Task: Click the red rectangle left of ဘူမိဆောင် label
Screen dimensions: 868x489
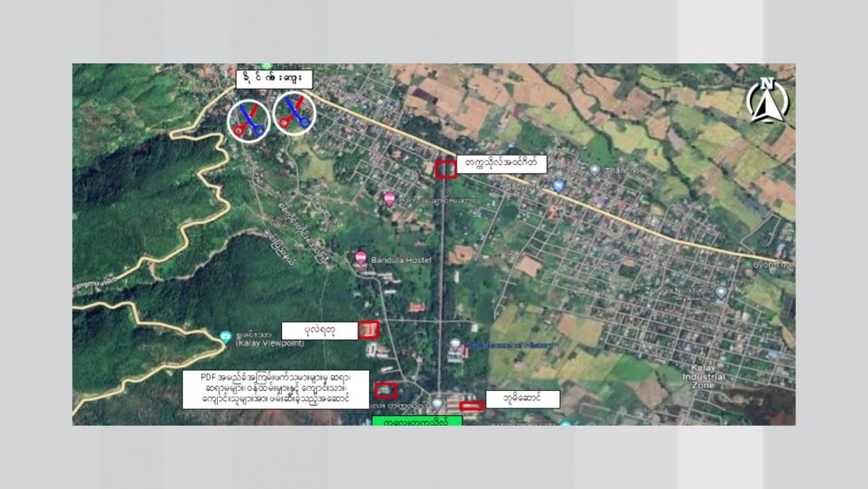Action: pos(472,406)
